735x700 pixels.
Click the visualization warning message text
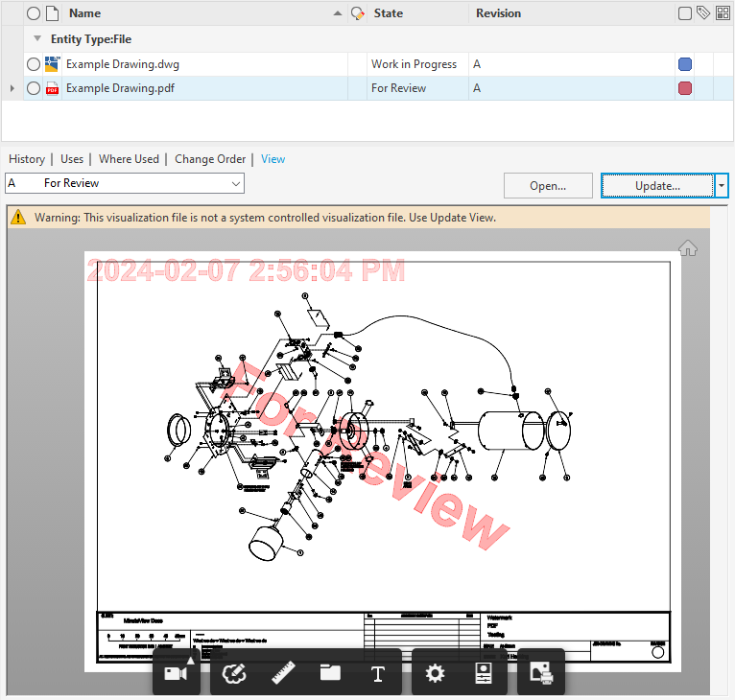tap(266, 218)
